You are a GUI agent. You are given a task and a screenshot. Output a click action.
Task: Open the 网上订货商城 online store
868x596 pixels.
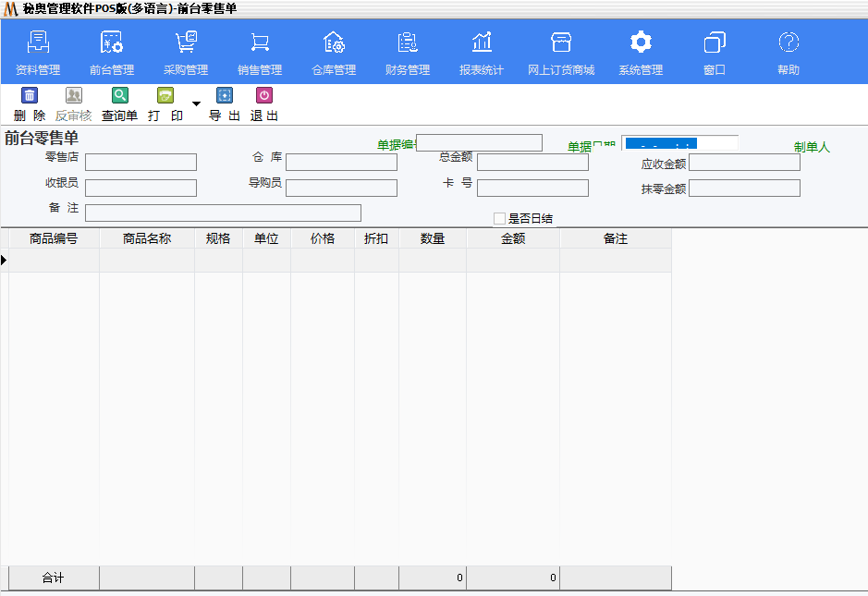561,53
